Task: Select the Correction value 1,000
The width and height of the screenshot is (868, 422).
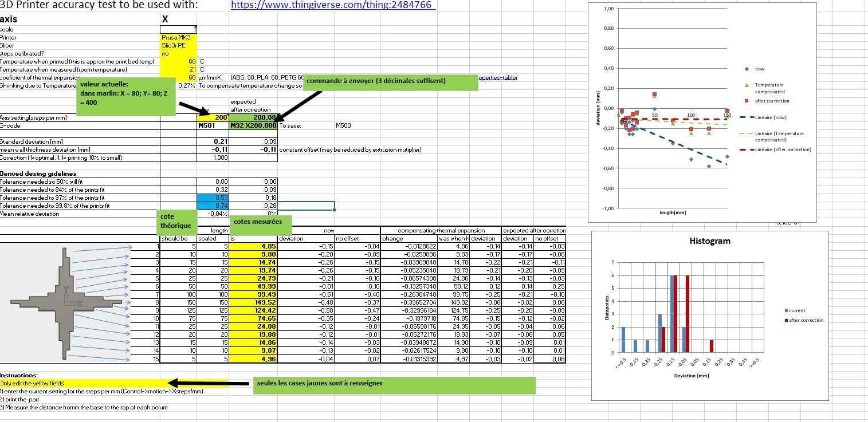Action: [x=213, y=157]
